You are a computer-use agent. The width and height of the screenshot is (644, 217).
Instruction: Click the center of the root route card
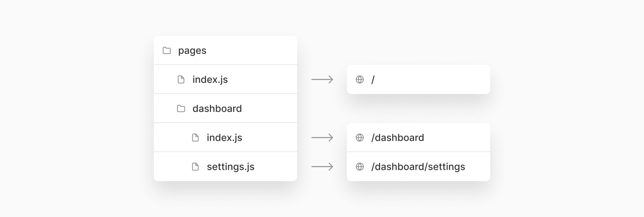pyautogui.click(x=418, y=79)
